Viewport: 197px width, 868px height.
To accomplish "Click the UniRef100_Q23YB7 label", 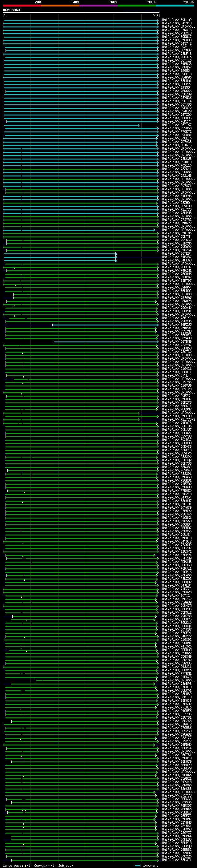I will coord(176,345).
